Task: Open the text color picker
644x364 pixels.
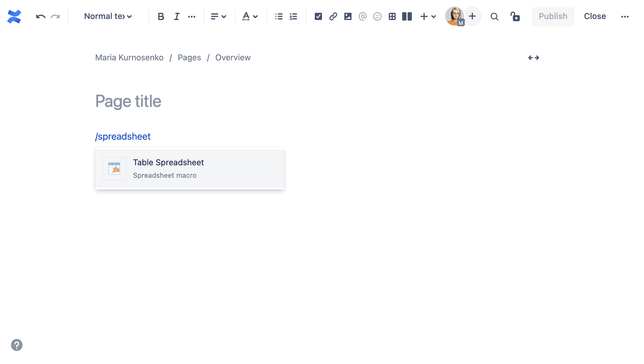Action: click(250, 16)
